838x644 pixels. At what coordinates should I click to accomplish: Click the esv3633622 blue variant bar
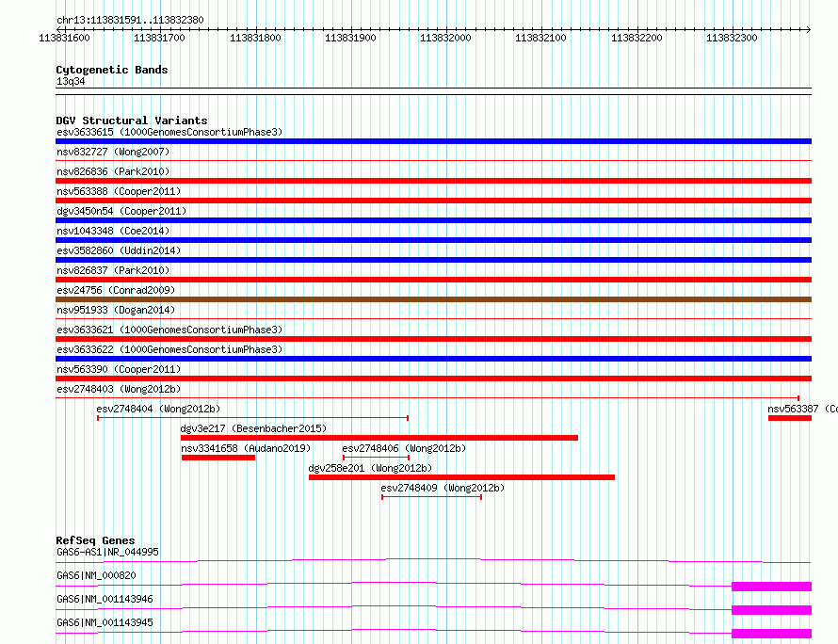433,359
